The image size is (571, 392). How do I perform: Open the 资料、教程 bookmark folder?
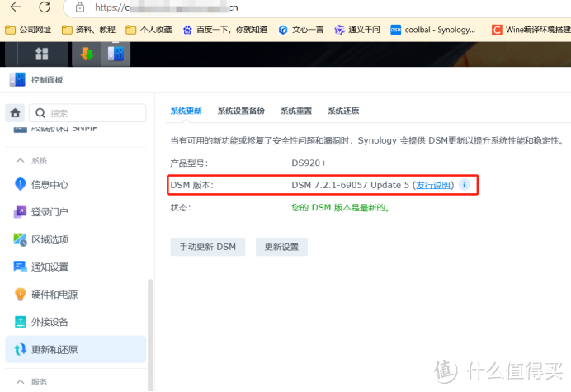click(88, 30)
